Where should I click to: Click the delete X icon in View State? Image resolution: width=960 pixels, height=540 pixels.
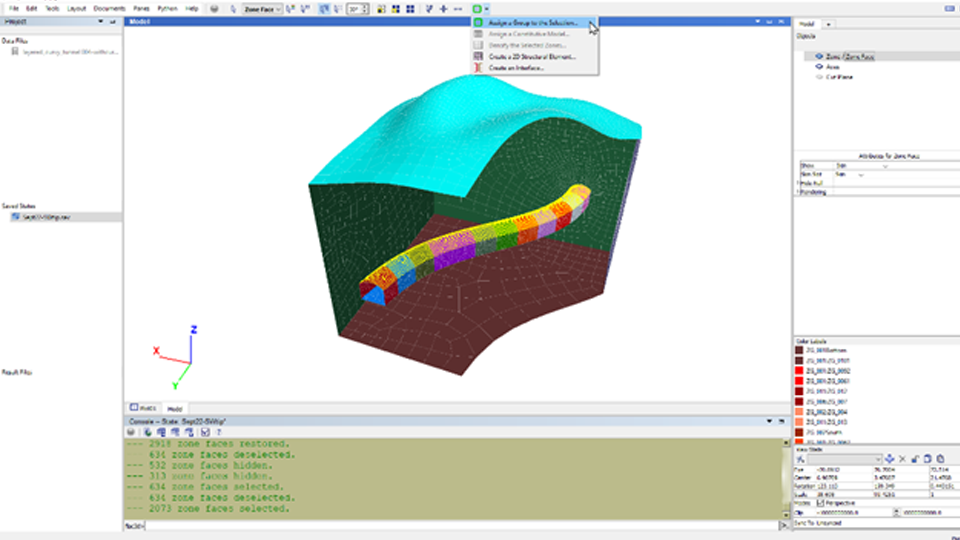pyautogui.click(x=902, y=459)
